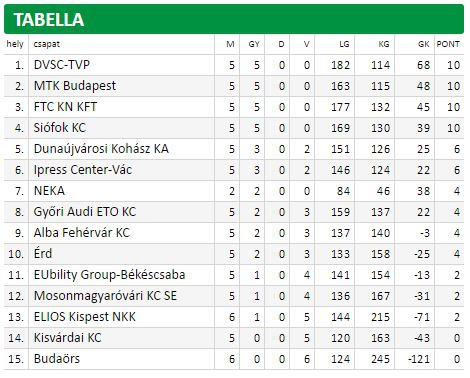Open the MTK Budapest team row

(x=234, y=86)
